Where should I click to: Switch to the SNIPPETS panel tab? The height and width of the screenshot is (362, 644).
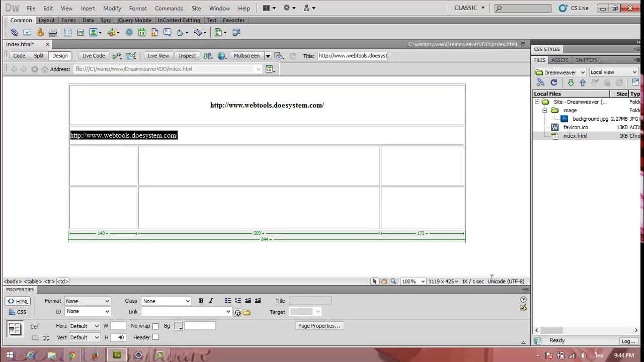click(586, 60)
